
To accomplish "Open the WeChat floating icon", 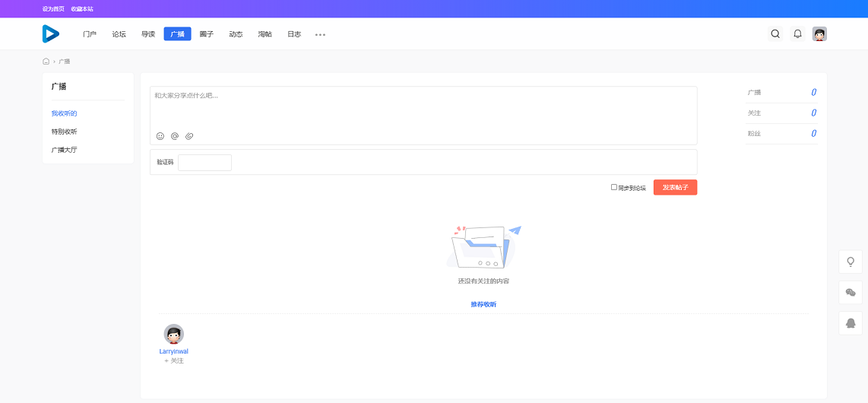I will tap(851, 293).
